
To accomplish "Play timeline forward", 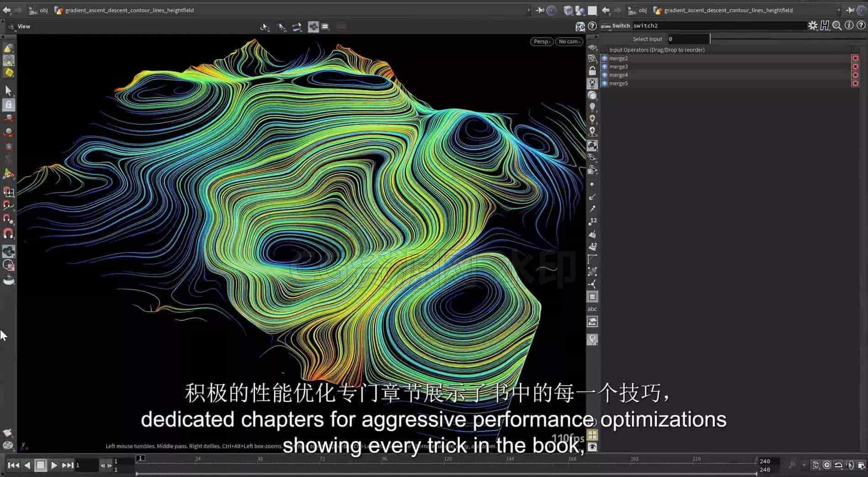I will click(54, 465).
